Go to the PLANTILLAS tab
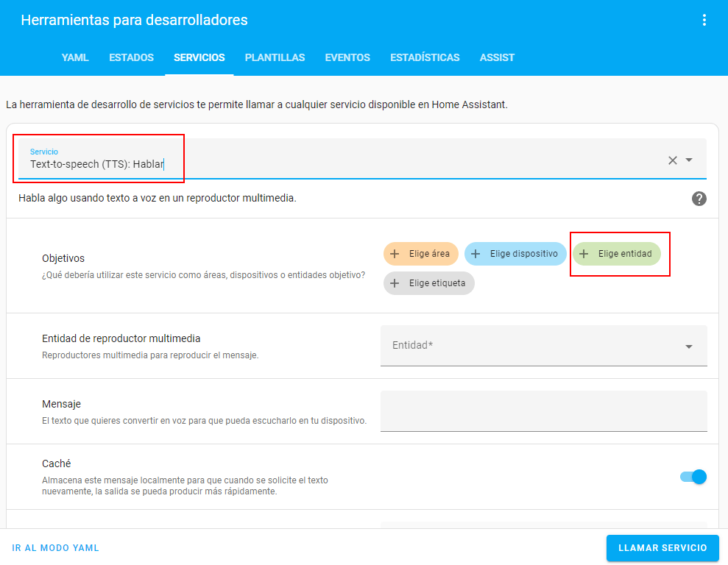 coord(275,57)
